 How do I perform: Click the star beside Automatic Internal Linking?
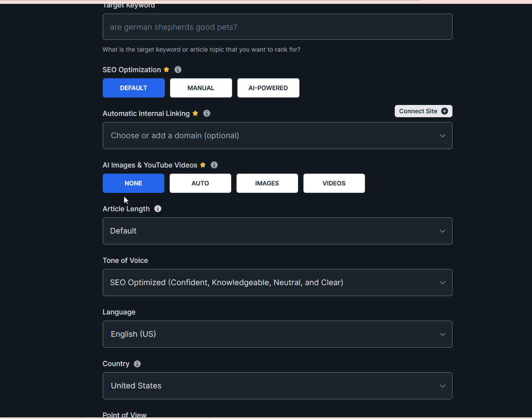tap(195, 113)
